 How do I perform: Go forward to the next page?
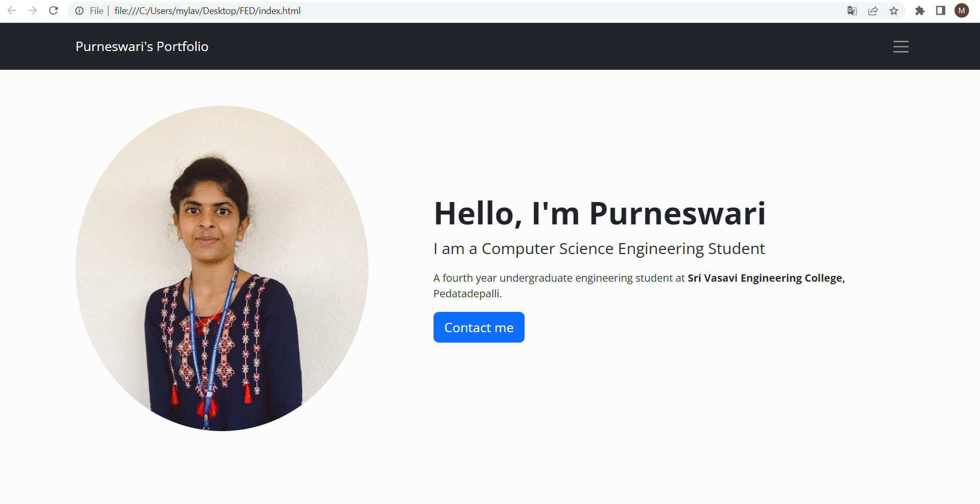coord(32,10)
